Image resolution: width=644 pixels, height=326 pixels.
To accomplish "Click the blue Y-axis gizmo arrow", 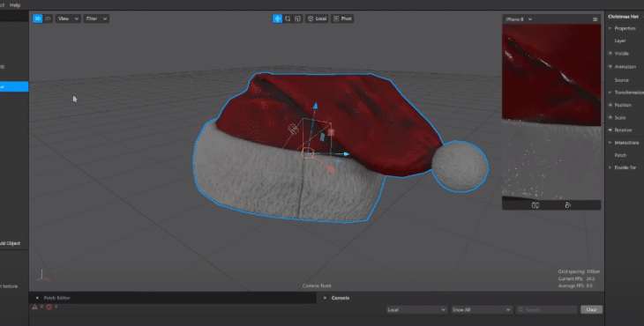I will (315, 107).
